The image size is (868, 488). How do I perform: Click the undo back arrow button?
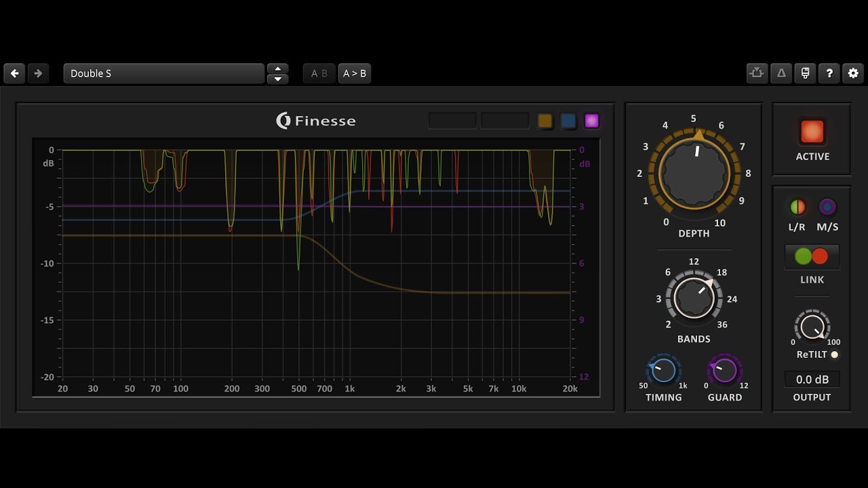[x=15, y=73]
